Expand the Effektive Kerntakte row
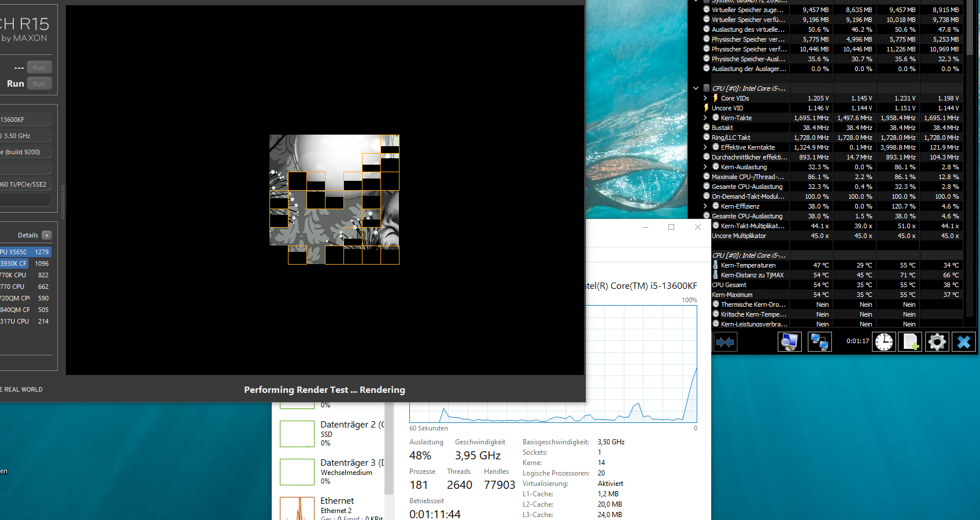The width and height of the screenshot is (980, 520). click(x=705, y=147)
